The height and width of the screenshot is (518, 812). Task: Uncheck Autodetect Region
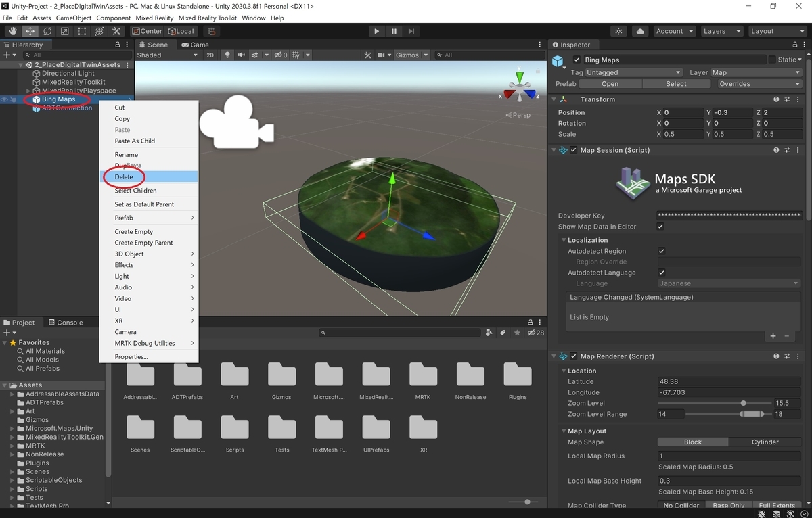[662, 251]
